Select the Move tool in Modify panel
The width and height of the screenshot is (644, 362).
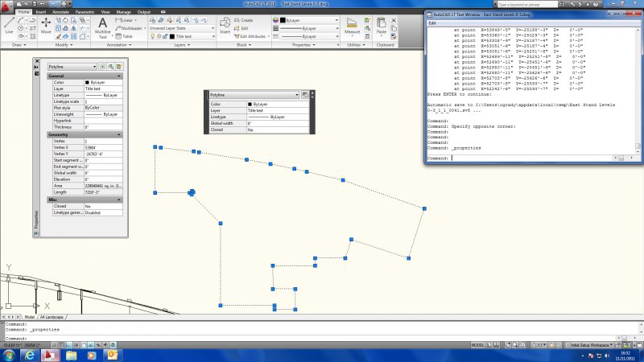point(46,25)
